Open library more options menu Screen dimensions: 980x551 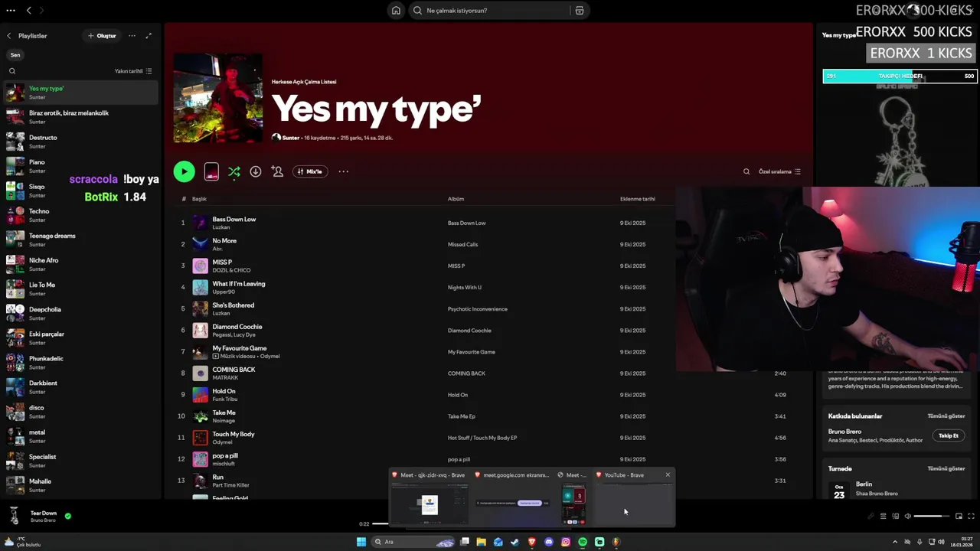[132, 36]
